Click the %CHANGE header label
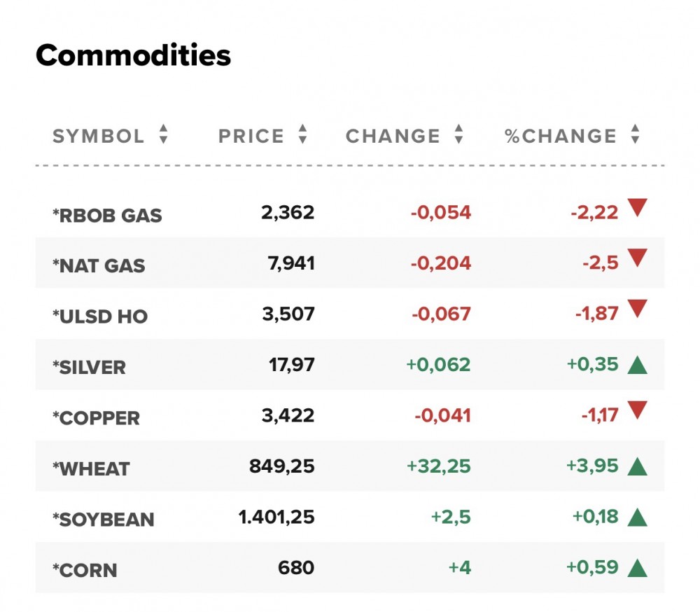Viewport: 700px width, 612px height. (561, 136)
